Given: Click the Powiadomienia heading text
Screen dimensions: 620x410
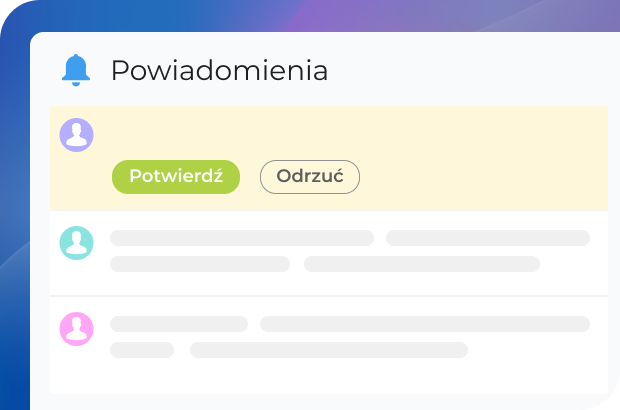Looking at the screenshot, I should [219, 71].
